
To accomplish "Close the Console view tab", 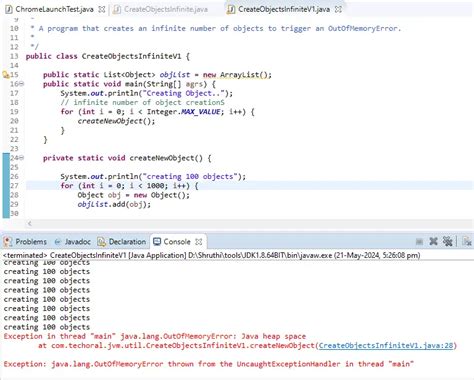I will [199, 242].
